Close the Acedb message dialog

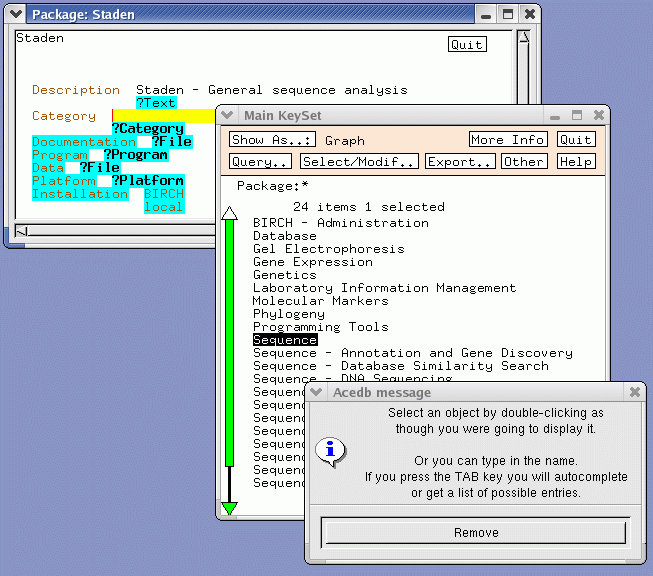[634, 392]
